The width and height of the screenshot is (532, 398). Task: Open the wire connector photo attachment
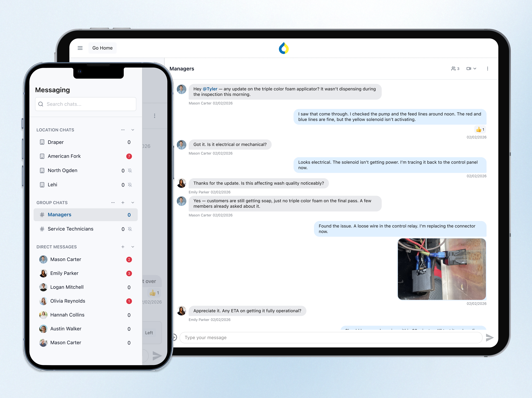point(442,269)
